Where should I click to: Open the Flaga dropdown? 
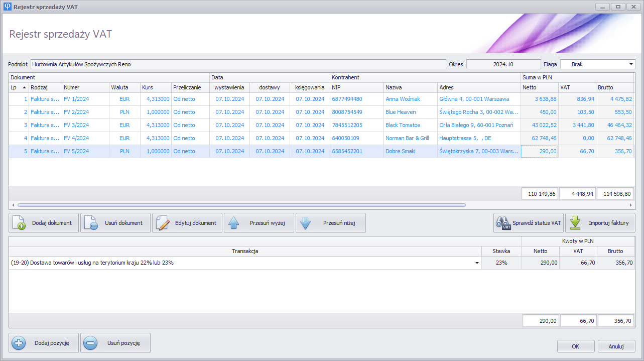(x=631, y=64)
